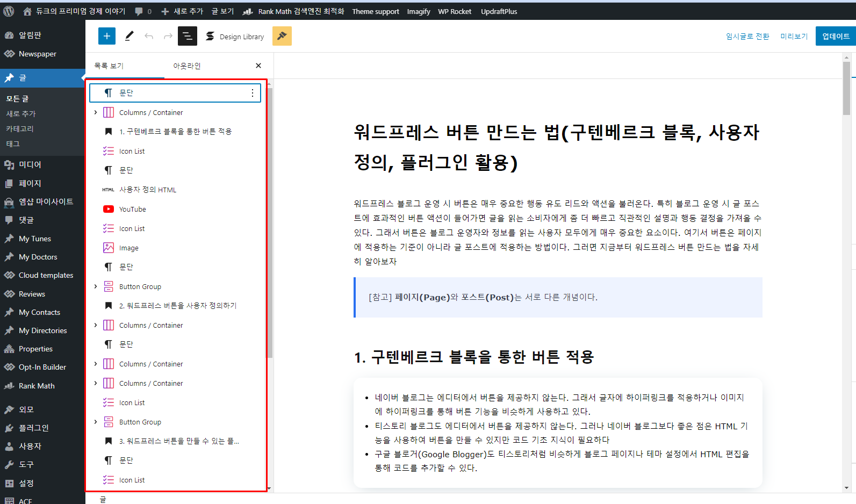856x504 pixels.
Task: Close the list view panel
Action: click(x=258, y=66)
